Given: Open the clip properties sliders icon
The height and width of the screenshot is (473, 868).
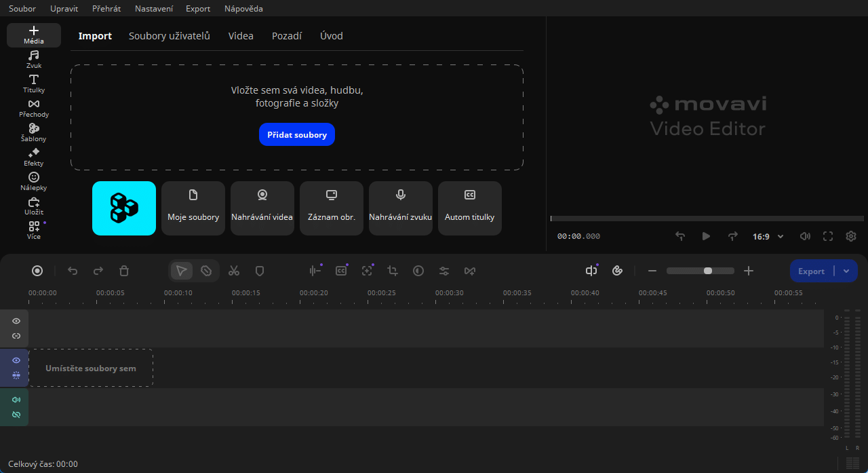Looking at the screenshot, I should click(444, 271).
